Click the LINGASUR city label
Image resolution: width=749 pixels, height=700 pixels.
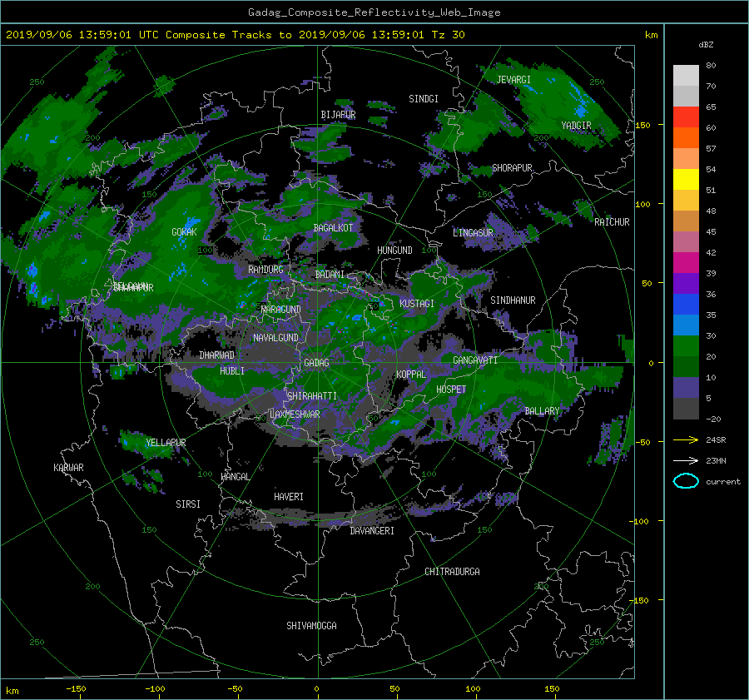(x=473, y=233)
